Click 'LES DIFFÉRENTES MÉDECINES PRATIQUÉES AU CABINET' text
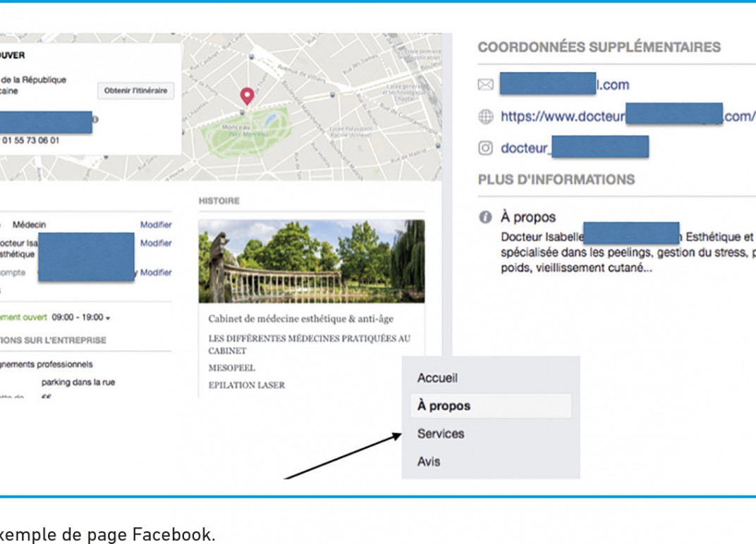The width and height of the screenshot is (756, 544). click(x=309, y=345)
